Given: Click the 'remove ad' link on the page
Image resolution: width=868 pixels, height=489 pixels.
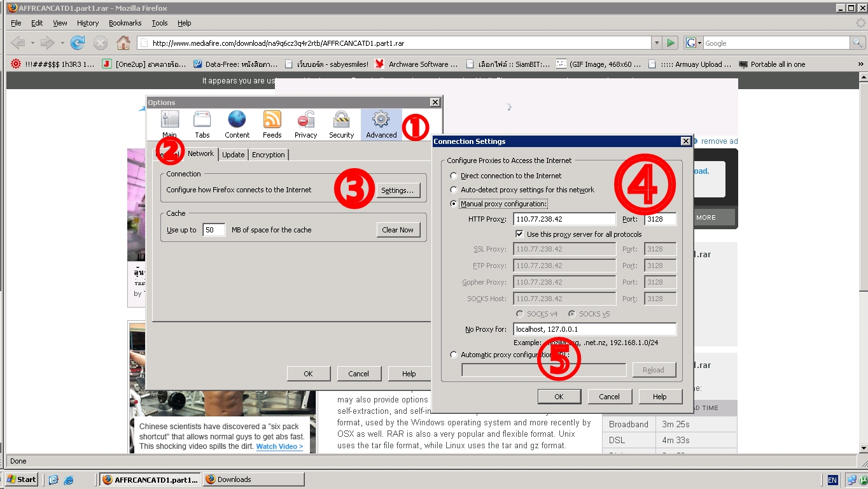Looking at the screenshot, I should point(720,141).
